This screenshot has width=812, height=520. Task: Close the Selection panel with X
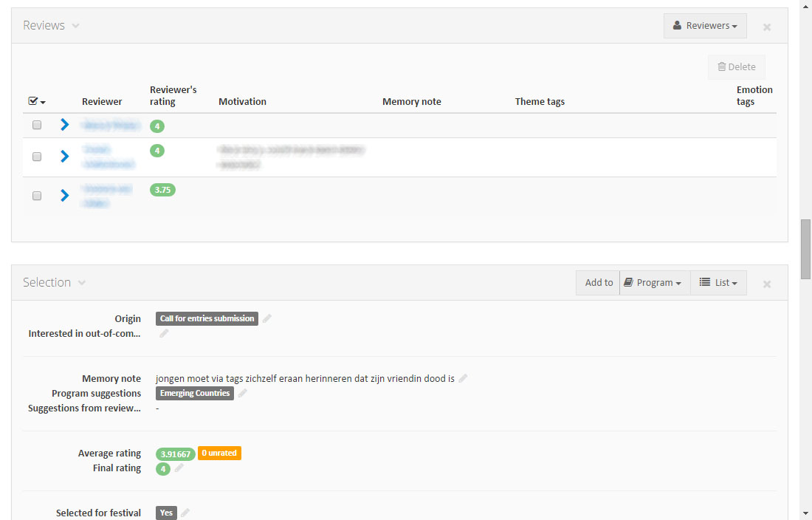[767, 284]
